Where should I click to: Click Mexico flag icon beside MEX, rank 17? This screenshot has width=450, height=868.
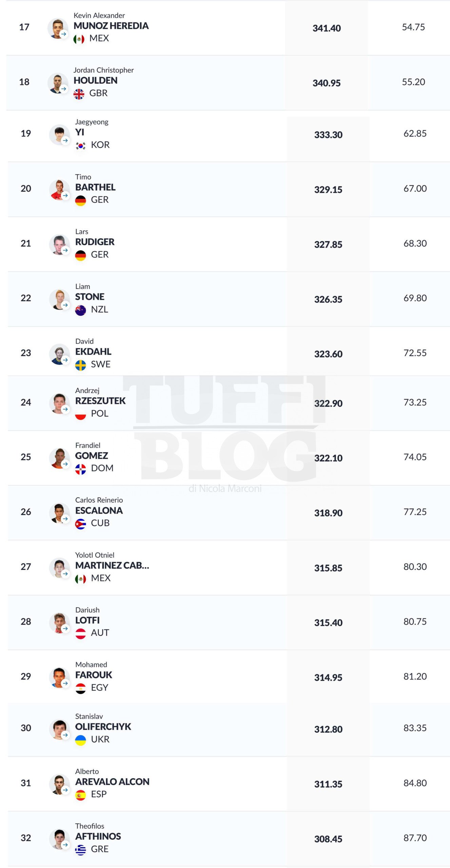coord(79,39)
